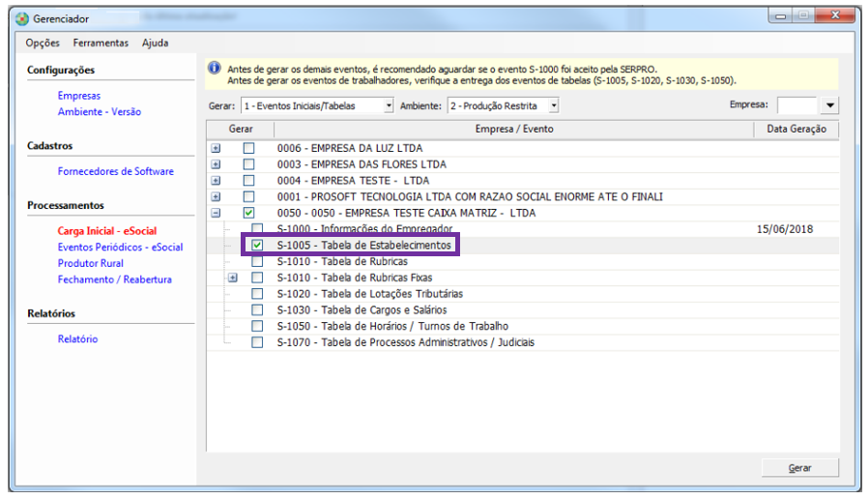Open the Relatório link
Image resolution: width=868 pixels, height=499 pixels.
tap(78, 338)
